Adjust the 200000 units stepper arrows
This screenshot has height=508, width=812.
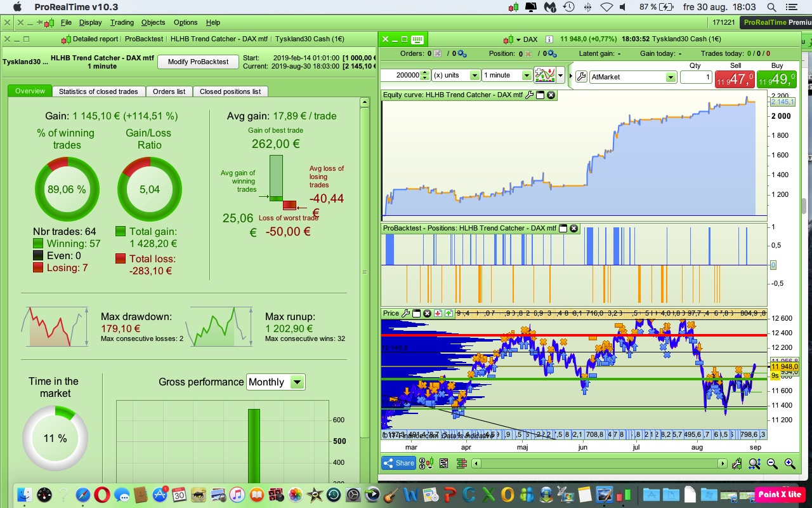(425, 75)
